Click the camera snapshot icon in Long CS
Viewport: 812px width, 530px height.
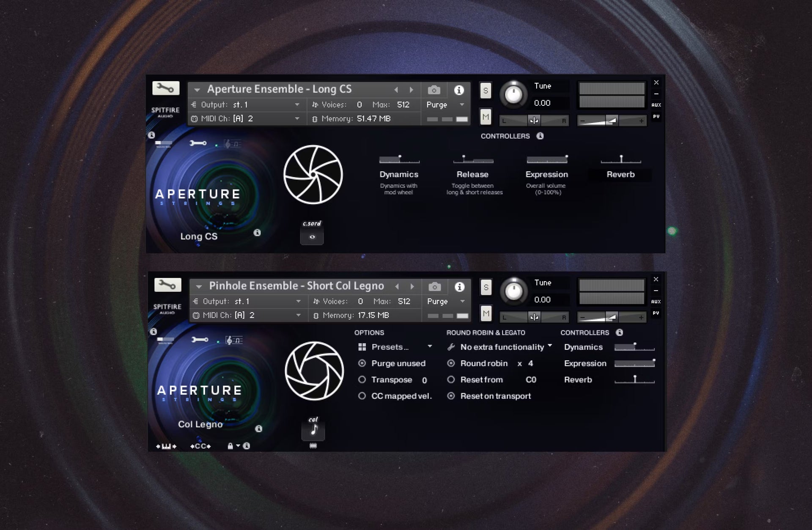point(434,90)
